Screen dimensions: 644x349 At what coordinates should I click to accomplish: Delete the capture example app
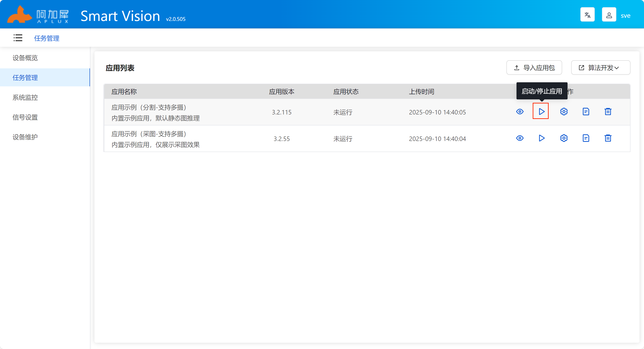coord(608,138)
